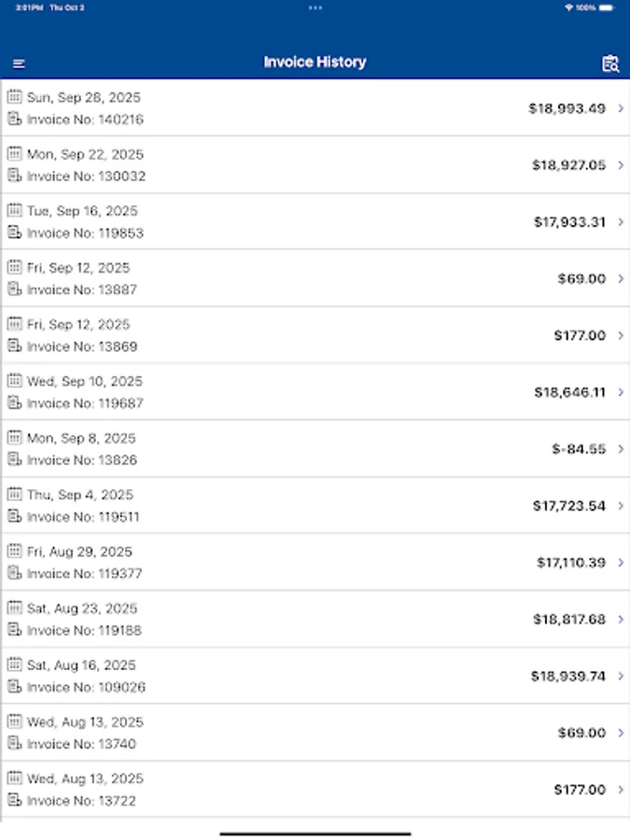
Task: Tap the invoice search clipboard icon
Action: click(610, 63)
